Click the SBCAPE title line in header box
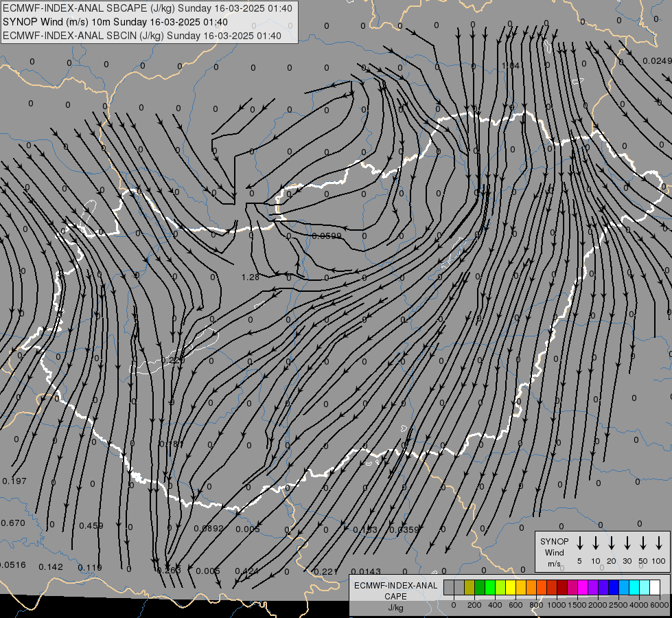672x618 pixels. coord(148,8)
